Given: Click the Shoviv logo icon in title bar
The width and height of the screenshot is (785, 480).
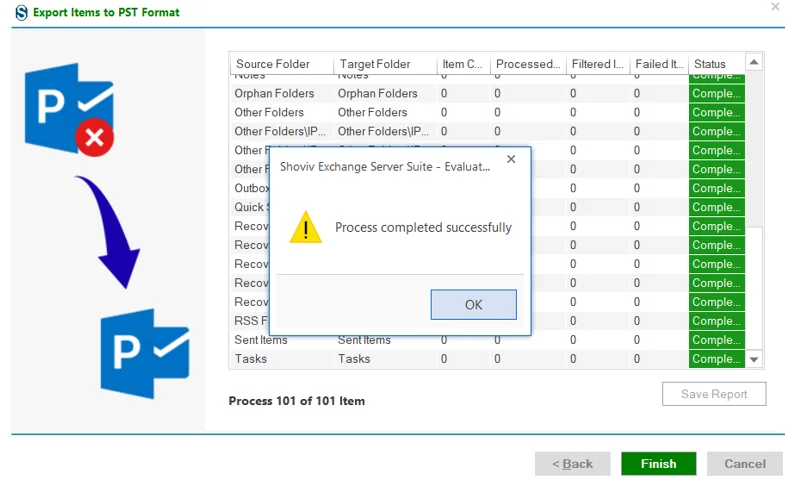Looking at the screenshot, I should click(21, 13).
